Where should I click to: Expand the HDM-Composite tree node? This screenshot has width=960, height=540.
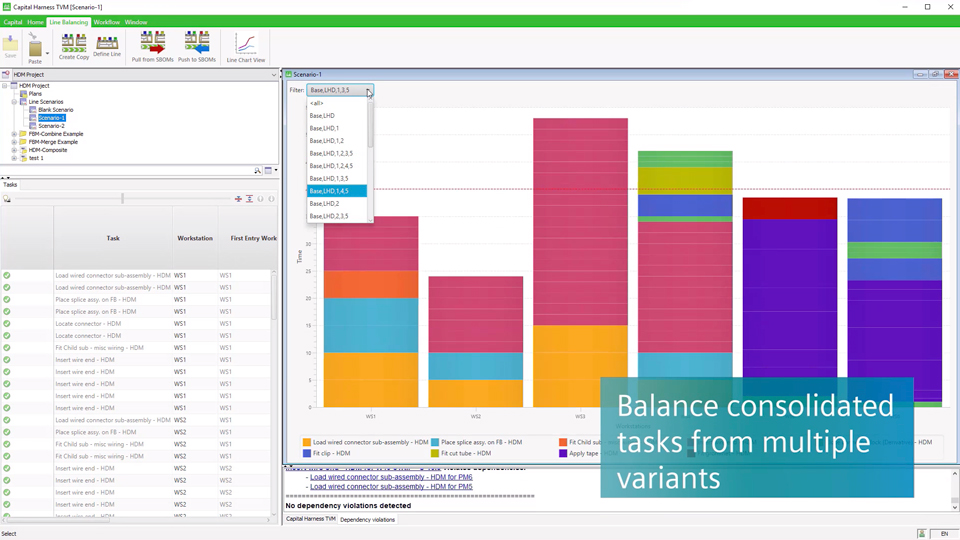point(14,150)
